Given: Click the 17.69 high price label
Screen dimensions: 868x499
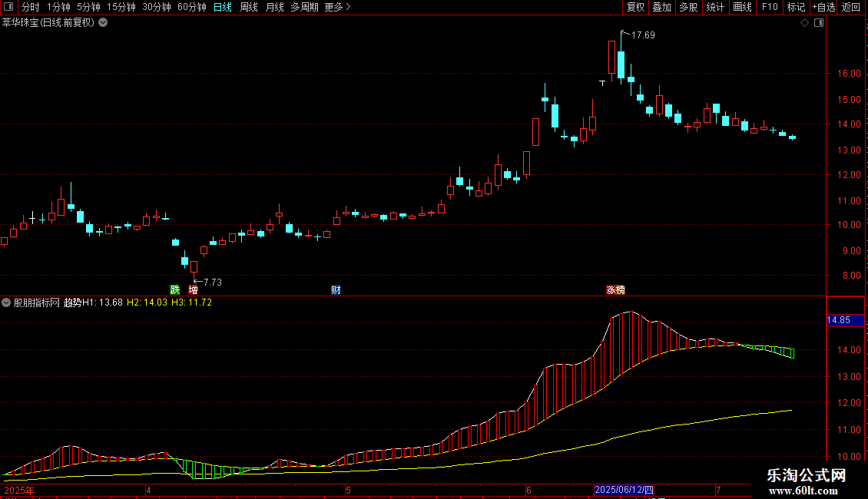Looking at the screenshot, I should pos(643,35).
